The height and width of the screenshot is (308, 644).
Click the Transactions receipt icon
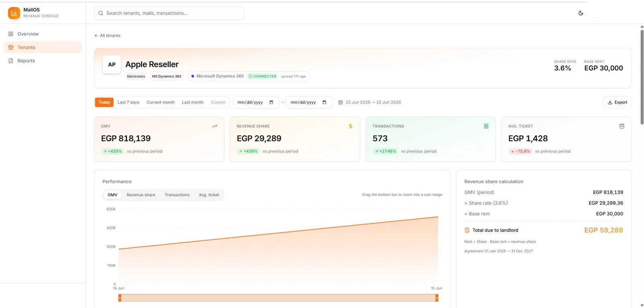click(x=486, y=126)
